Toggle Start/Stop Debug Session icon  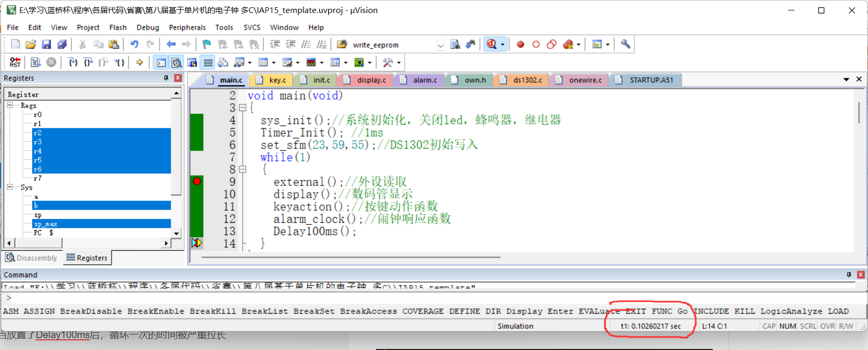[491, 45]
